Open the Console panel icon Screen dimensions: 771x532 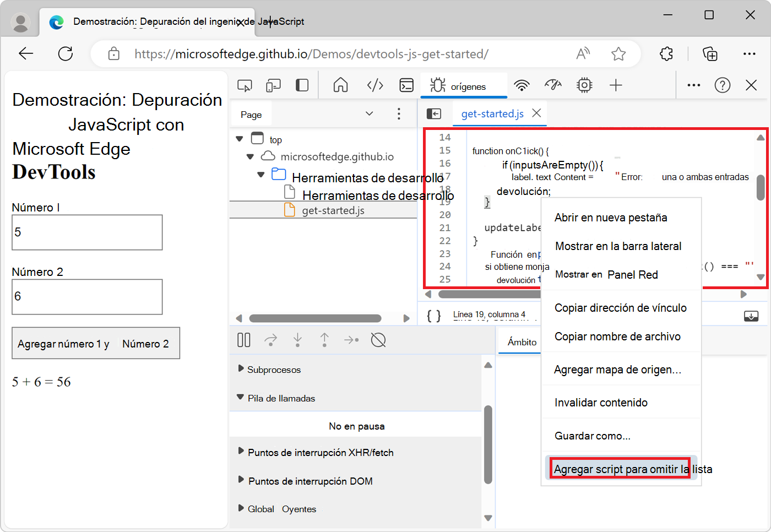tap(406, 85)
